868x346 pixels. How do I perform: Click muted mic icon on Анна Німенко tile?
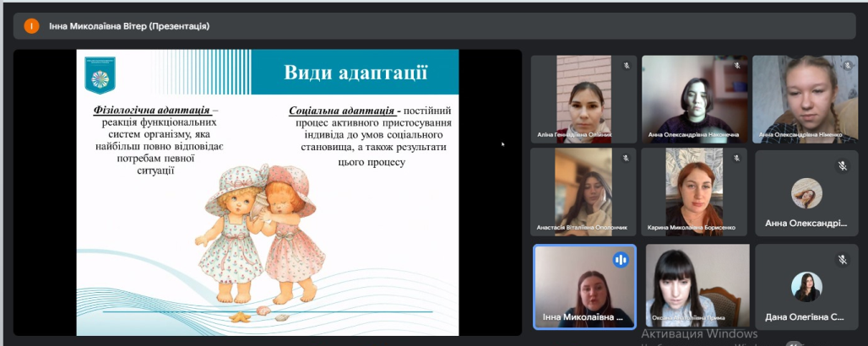pyautogui.click(x=847, y=65)
